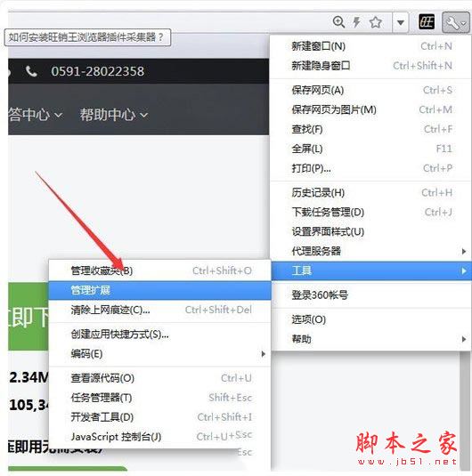Expand the 编码(E) submenu
Viewport: 472px width, 476px height.
click(x=160, y=353)
